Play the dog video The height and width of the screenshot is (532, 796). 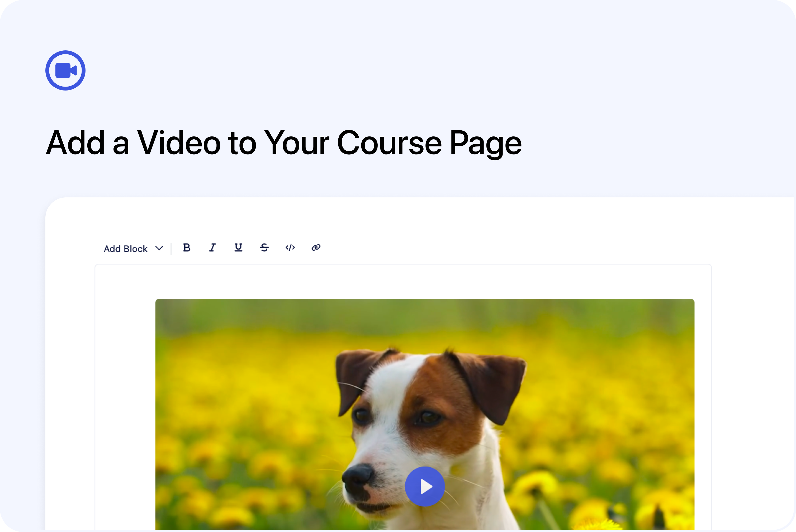pyautogui.click(x=425, y=487)
